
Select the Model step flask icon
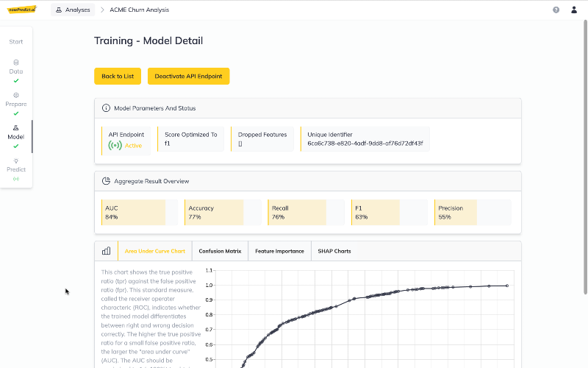coord(15,127)
